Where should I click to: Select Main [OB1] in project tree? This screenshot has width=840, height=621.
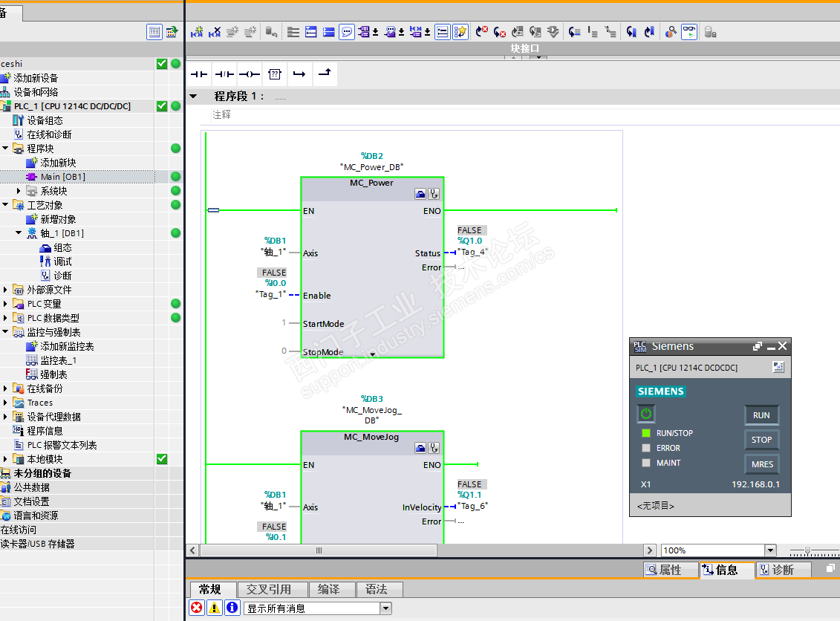(x=62, y=177)
